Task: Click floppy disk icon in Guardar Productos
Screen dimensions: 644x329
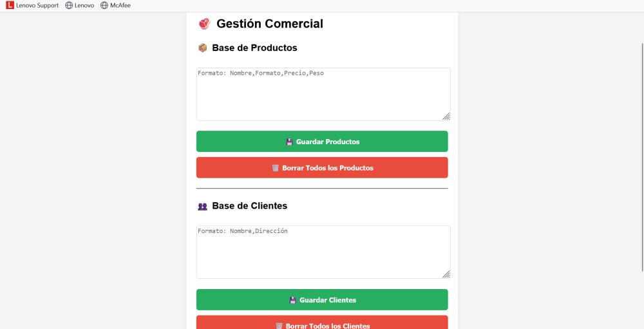Action: pos(289,142)
